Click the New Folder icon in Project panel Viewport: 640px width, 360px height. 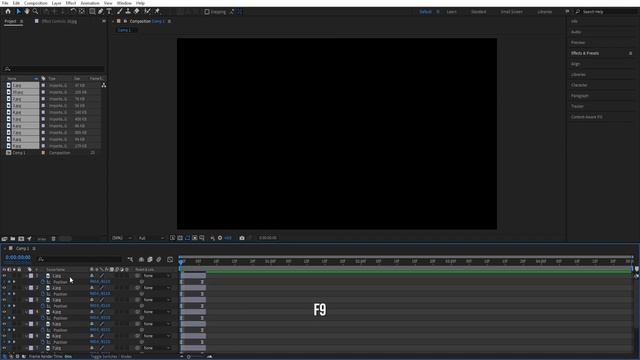coord(13,239)
